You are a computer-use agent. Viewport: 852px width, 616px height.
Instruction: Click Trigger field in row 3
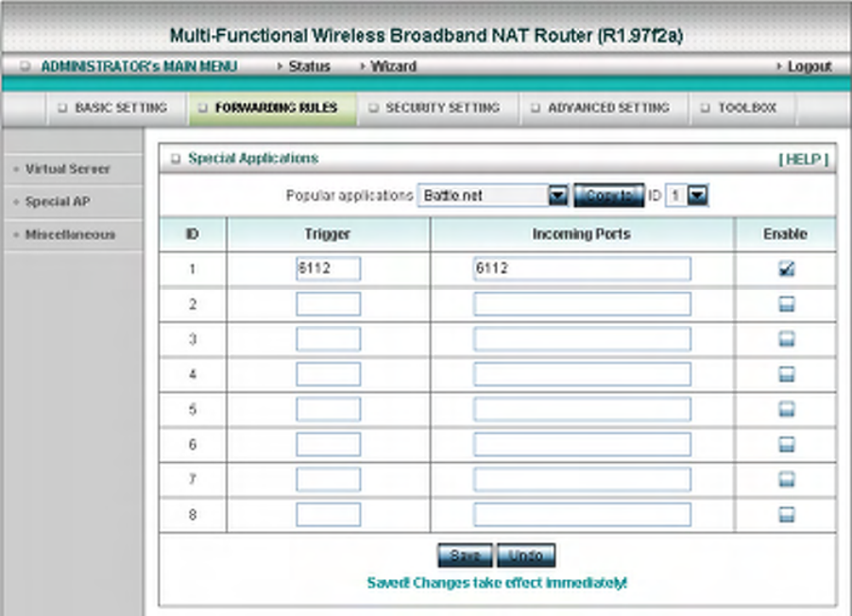(x=328, y=339)
